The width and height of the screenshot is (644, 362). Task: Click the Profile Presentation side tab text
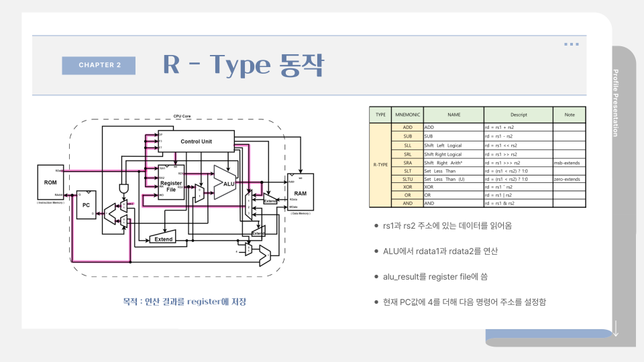point(615,103)
